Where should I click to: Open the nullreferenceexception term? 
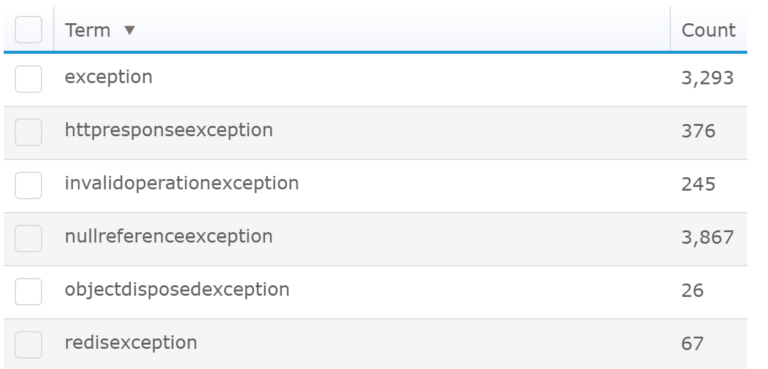click(168, 237)
